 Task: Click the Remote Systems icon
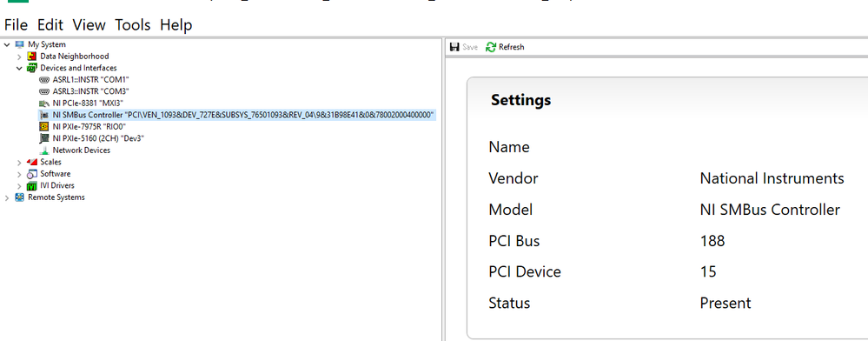[x=19, y=197]
